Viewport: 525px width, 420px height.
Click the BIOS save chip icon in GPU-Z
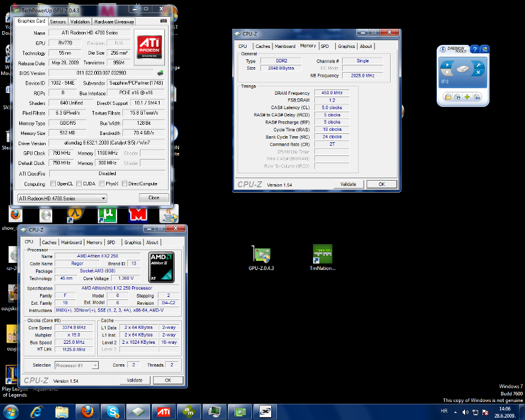click(160, 73)
